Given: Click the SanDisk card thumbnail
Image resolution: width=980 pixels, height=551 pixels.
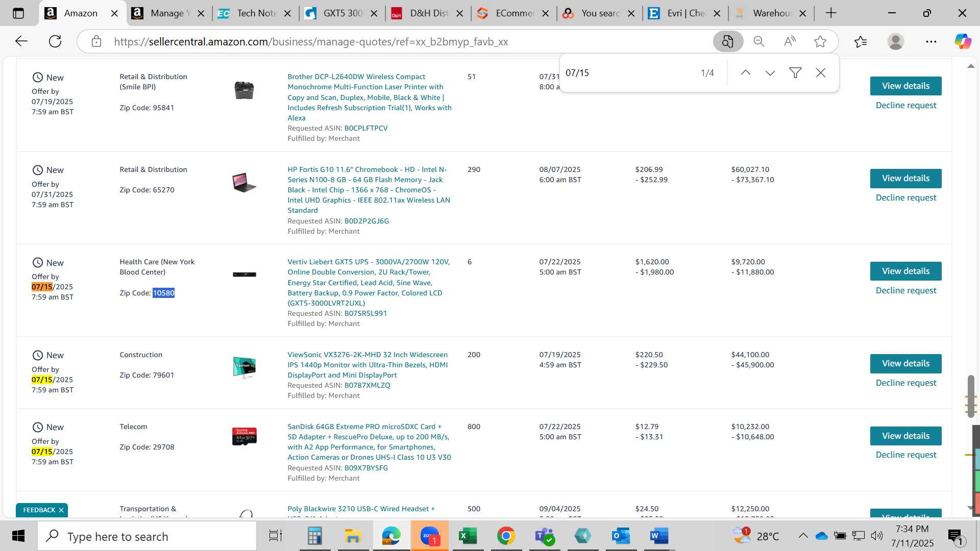Looking at the screenshot, I should [244, 436].
